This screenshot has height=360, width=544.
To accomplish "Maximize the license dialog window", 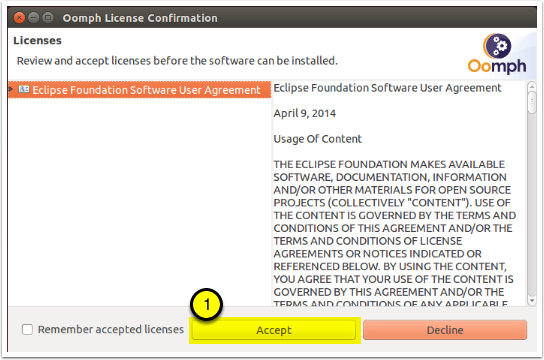I will pos(48,17).
